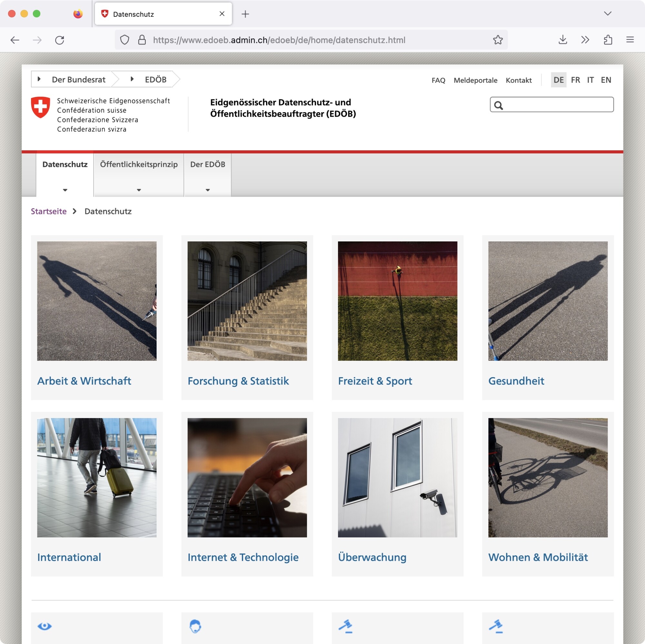
Task: Open the Startseite breadcrumb link
Action: (48, 211)
